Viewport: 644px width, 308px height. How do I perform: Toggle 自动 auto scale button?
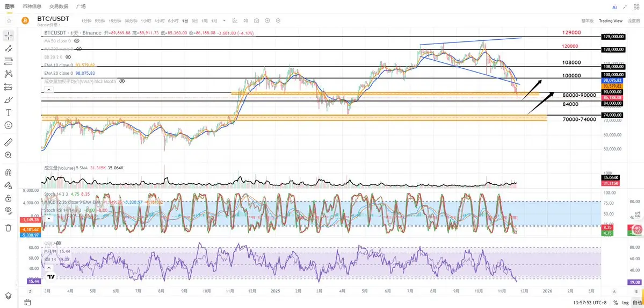(636, 303)
